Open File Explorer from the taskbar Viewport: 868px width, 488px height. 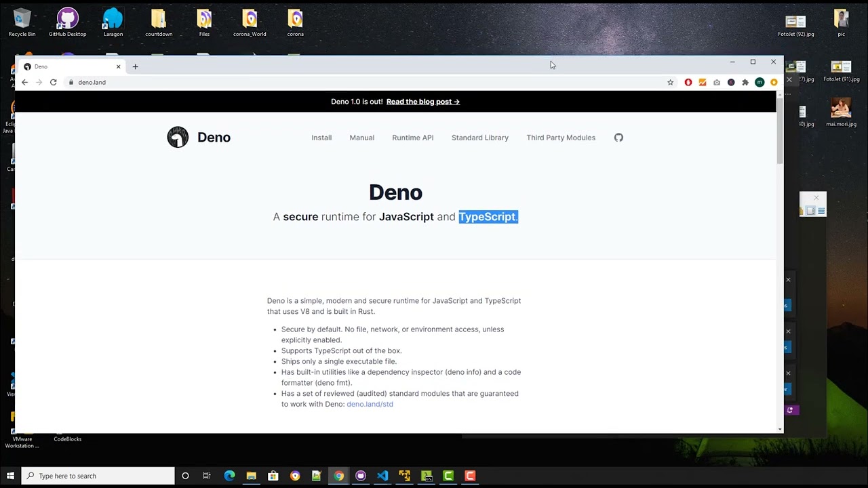(251, 476)
